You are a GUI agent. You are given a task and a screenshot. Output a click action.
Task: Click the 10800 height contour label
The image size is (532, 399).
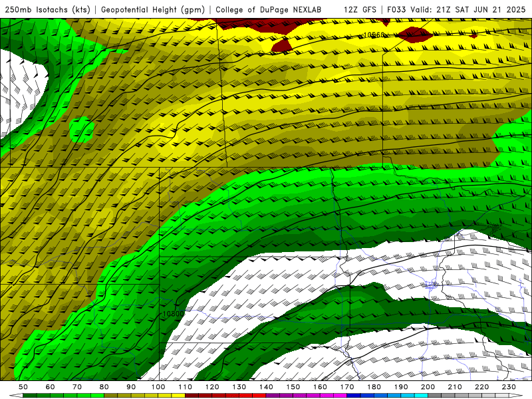coord(173,314)
